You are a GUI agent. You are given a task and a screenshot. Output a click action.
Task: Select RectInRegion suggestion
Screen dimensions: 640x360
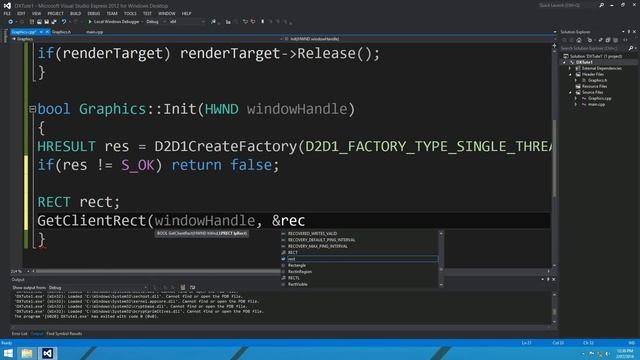(300, 271)
